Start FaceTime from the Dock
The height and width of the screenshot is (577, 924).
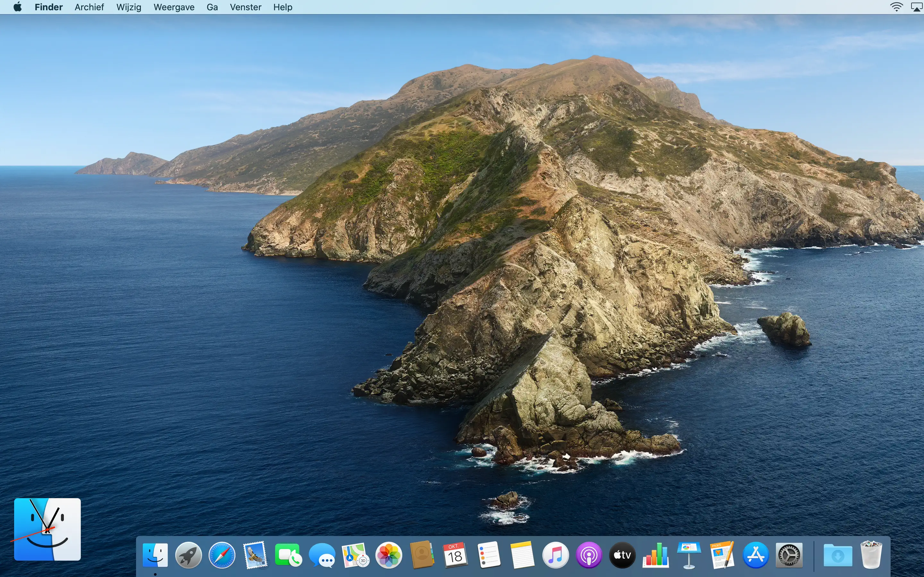[288, 555]
